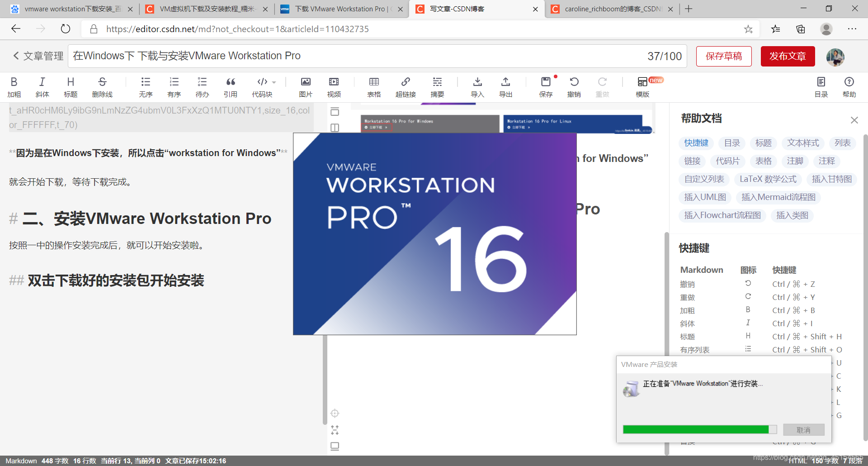Open code block language dropdown arrow
The height and width of the screenshot is (466, 868).
(x=274, y=82)
